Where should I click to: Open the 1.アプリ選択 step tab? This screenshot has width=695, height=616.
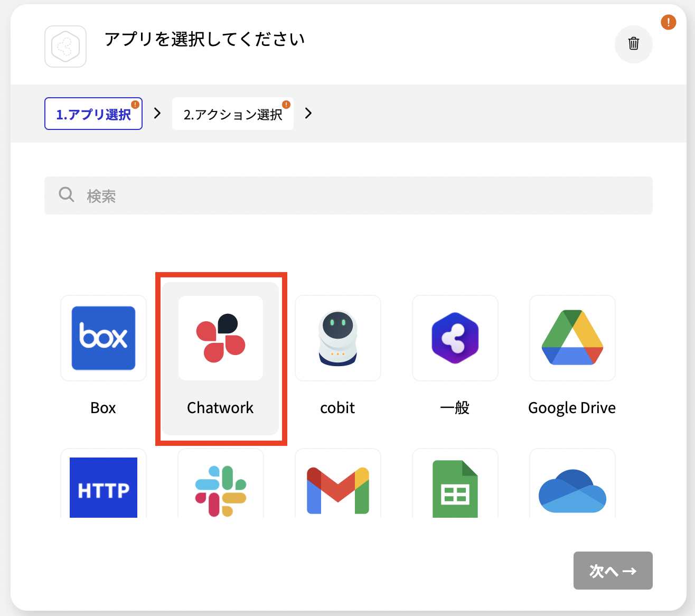click(x=93, y=114)
